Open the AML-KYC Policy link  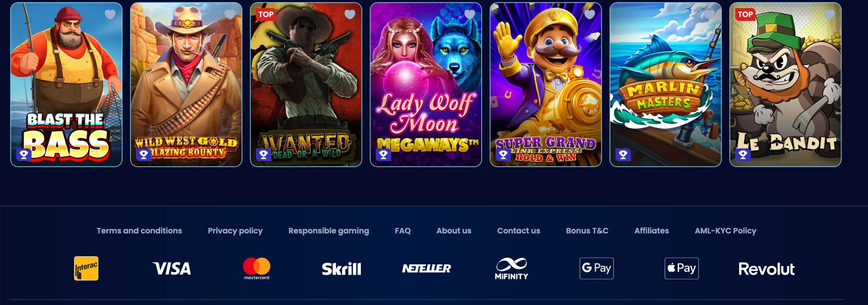[726, 231]
